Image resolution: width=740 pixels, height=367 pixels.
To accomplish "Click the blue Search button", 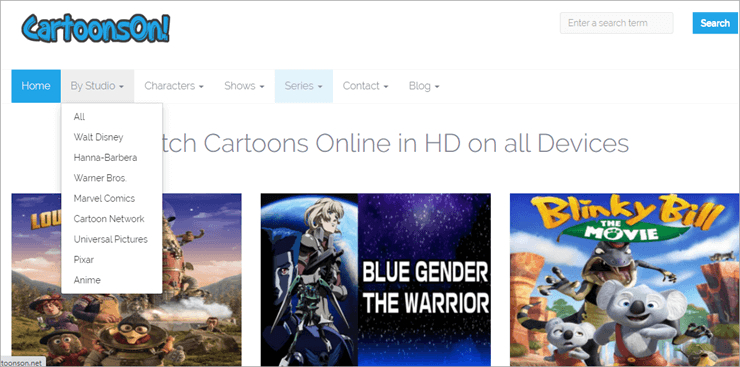I will 715,23.
